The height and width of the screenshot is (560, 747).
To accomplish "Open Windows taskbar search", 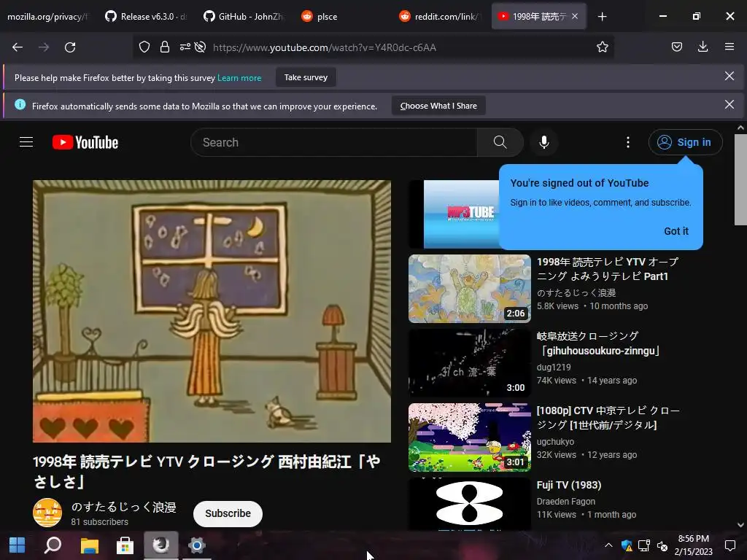I will (53, 545).
